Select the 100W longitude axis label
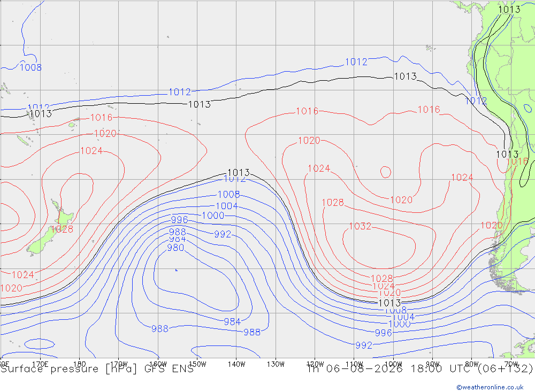This screenshot has height=392, width=535. [x=393, y=364]
